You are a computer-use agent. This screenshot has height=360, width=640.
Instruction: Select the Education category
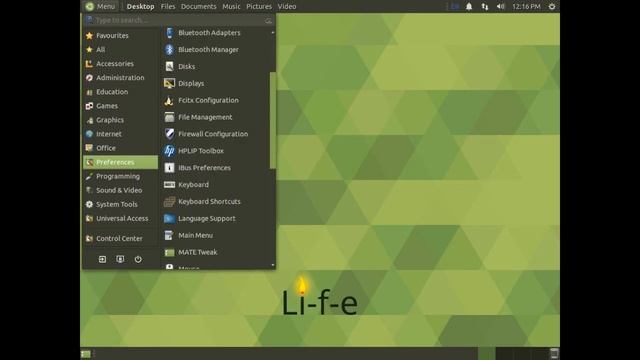(120, 92)
